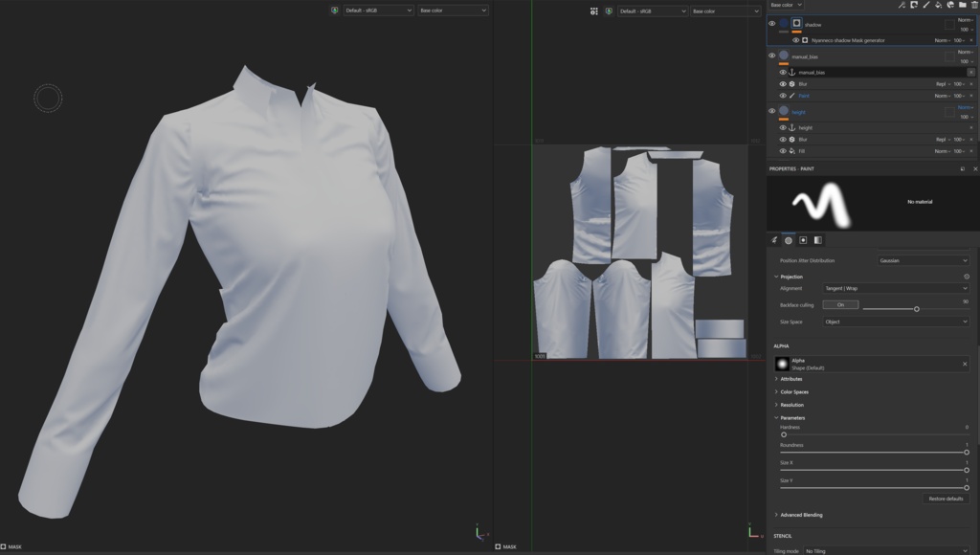Adjust the Hardness slider handle

(784, 434)
